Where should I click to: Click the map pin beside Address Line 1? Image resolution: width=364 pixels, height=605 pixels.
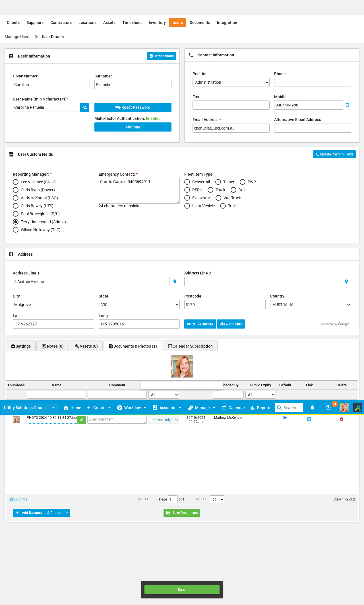point(175,282)
